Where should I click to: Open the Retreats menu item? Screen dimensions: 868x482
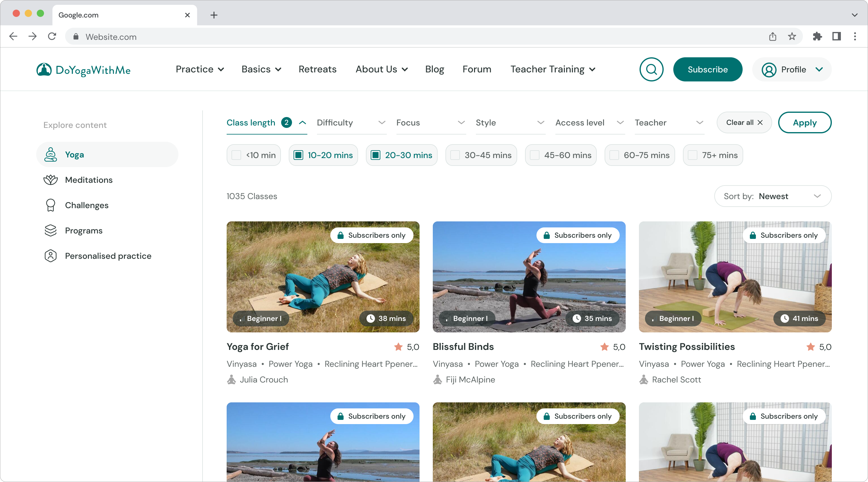(x=317, y=69)
